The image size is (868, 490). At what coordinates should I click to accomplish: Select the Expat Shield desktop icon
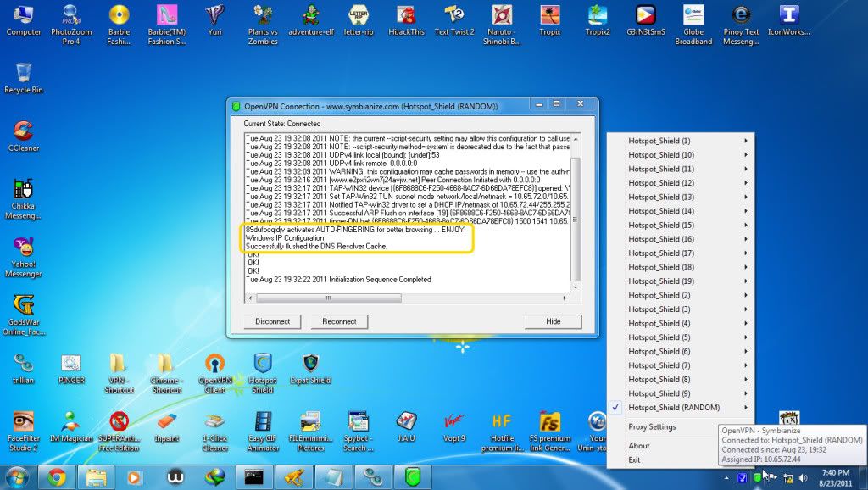click(x=310, y=369)
